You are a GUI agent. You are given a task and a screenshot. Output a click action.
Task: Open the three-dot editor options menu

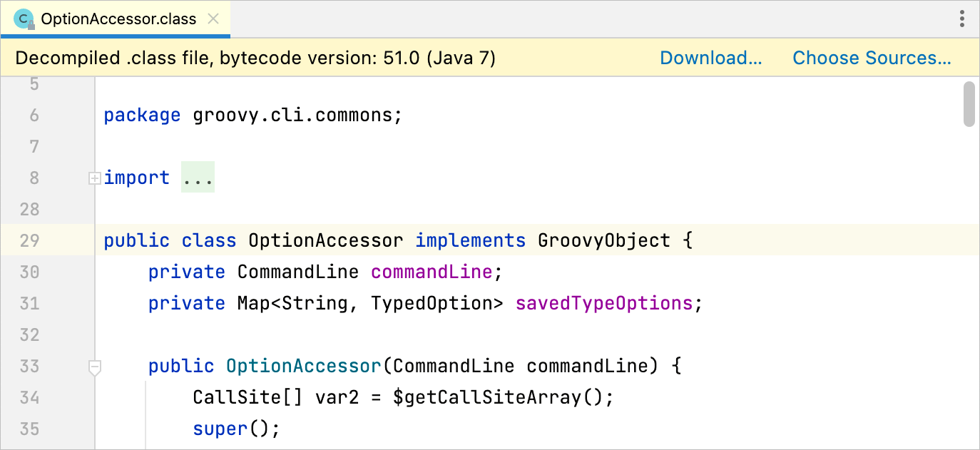(961, 19)
